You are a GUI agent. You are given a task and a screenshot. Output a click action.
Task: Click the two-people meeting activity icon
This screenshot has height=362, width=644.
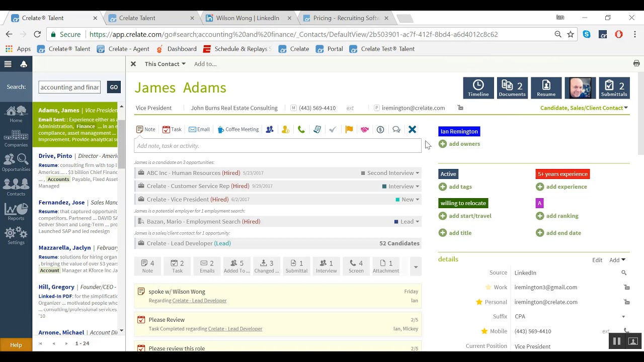coord(270,130)
